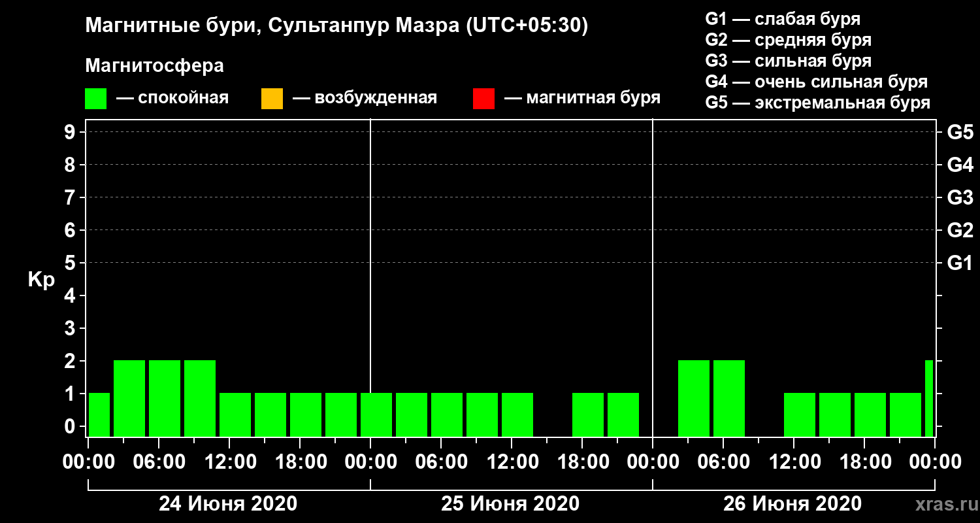Select the 'G2 — средняя буря' line
Image resolution: width=980 pixels, height=523 pixels.
point(789,40)
